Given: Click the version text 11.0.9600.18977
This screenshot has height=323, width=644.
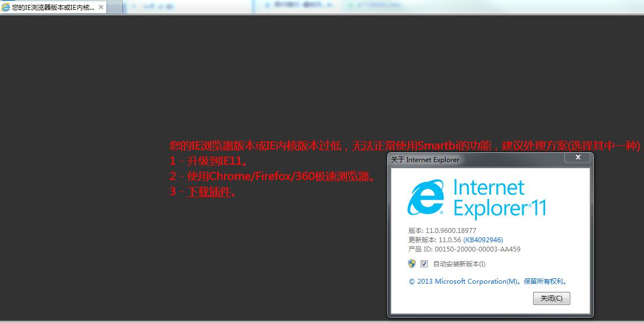Looking at the screenshot, I should 451,231.
